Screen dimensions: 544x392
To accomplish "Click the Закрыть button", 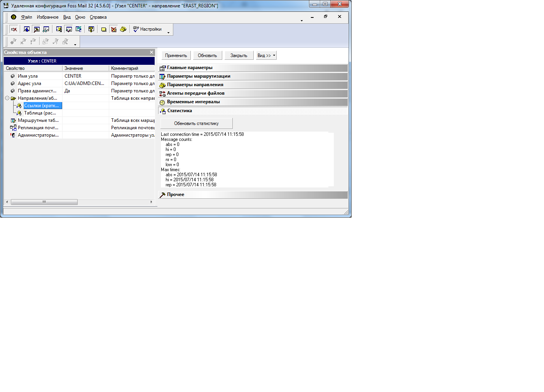I will (239, 56).
